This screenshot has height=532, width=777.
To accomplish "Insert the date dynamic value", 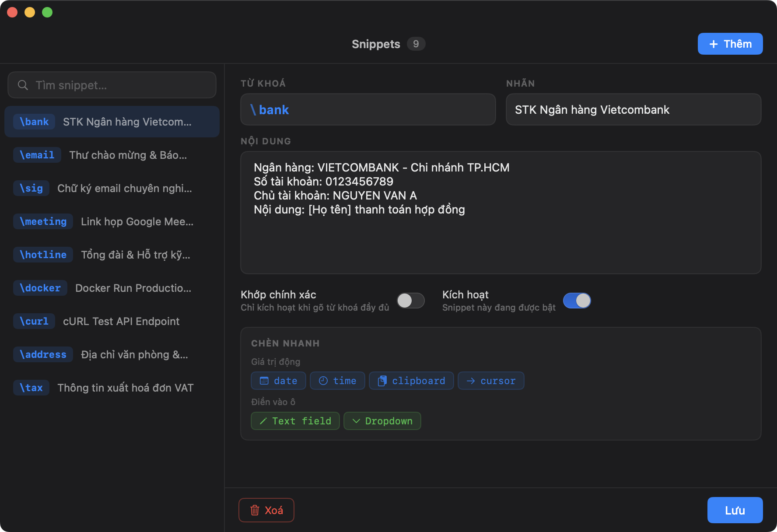I will click(278, 381).
